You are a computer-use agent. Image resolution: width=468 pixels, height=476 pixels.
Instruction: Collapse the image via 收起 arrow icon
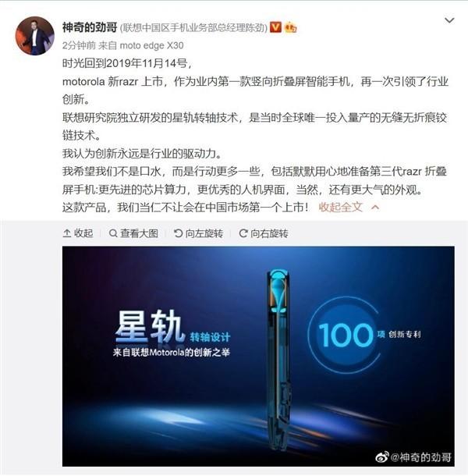[x=78, y=233]
